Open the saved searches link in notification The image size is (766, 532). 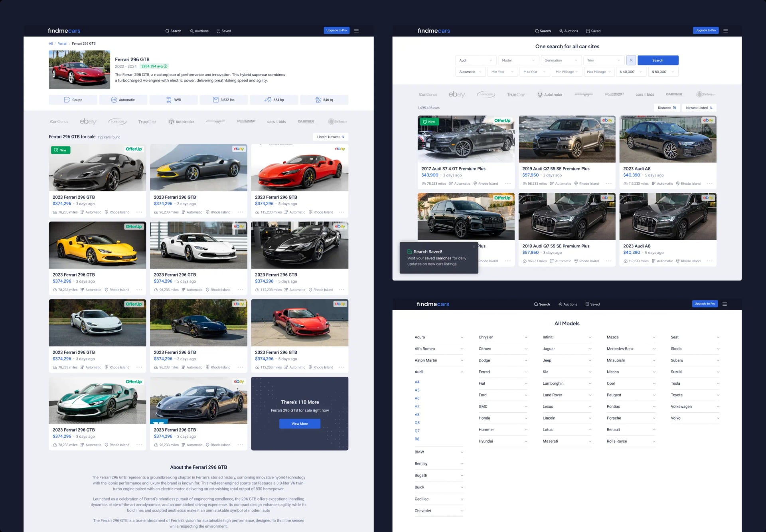(x=438, y=258)
